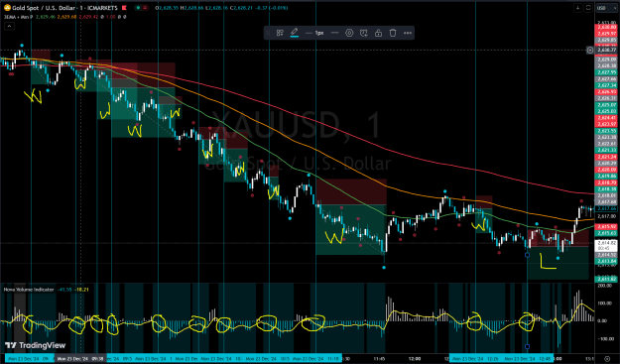Click the red 2,615.92 price label
The image size is (620, 364).
[x=606, y=227]
